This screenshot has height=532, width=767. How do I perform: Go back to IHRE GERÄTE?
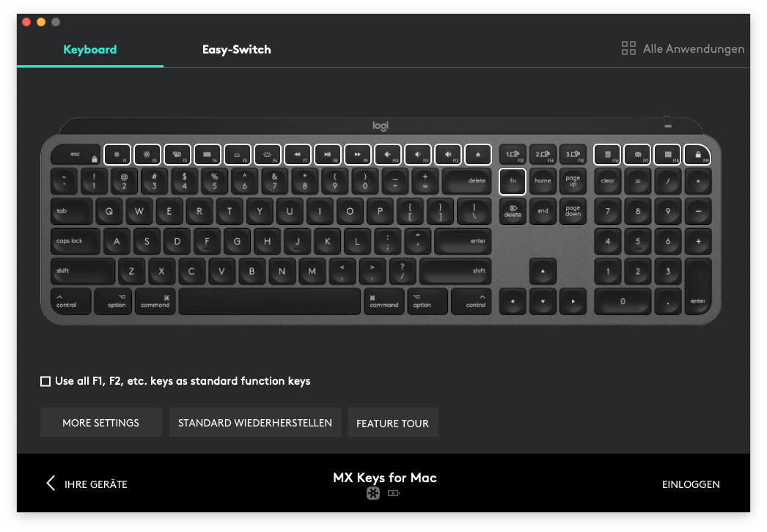(87, 484)
